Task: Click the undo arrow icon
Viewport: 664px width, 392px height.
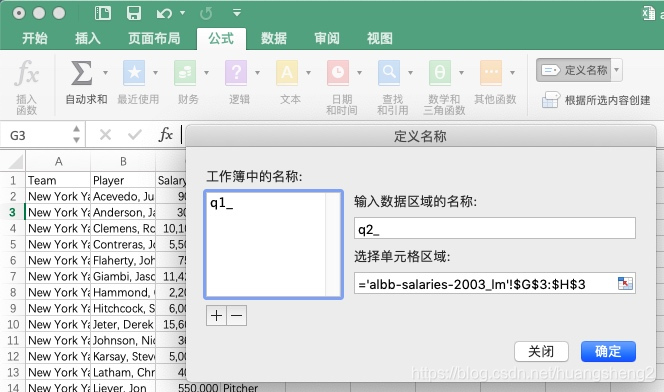Action: tap(164, 14)
